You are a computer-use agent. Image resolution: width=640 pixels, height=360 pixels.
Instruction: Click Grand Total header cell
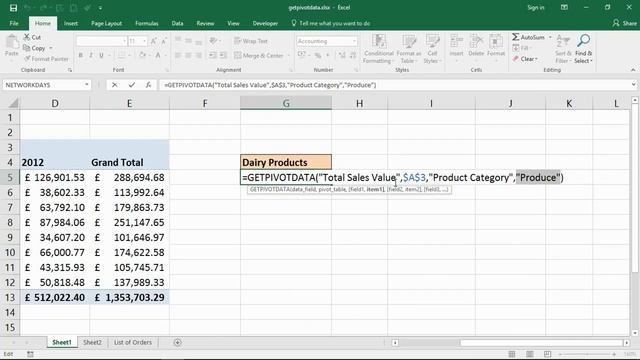(x=129, y=162)
